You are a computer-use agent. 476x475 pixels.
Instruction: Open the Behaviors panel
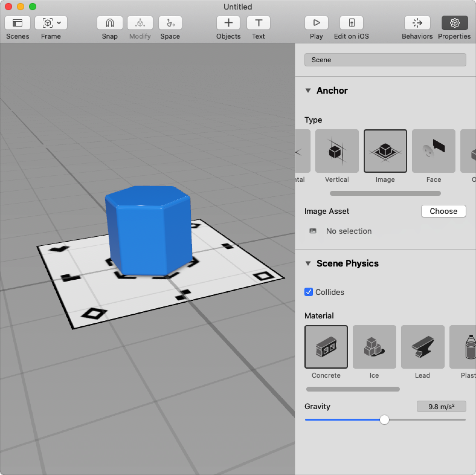pyautogui.click(x=417, y=23)
